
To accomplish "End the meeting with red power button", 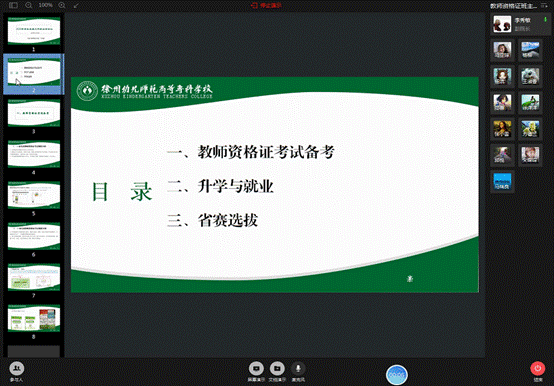I will point(538,369).
